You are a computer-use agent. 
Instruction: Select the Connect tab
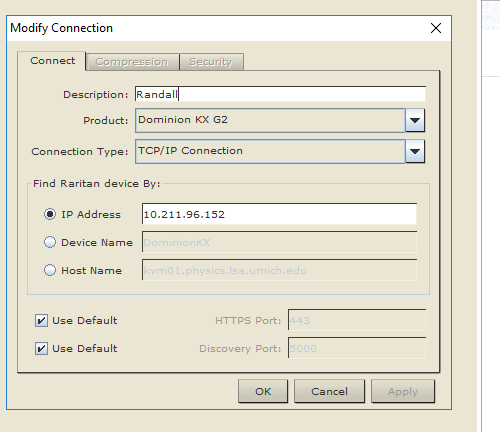(52, 61)
